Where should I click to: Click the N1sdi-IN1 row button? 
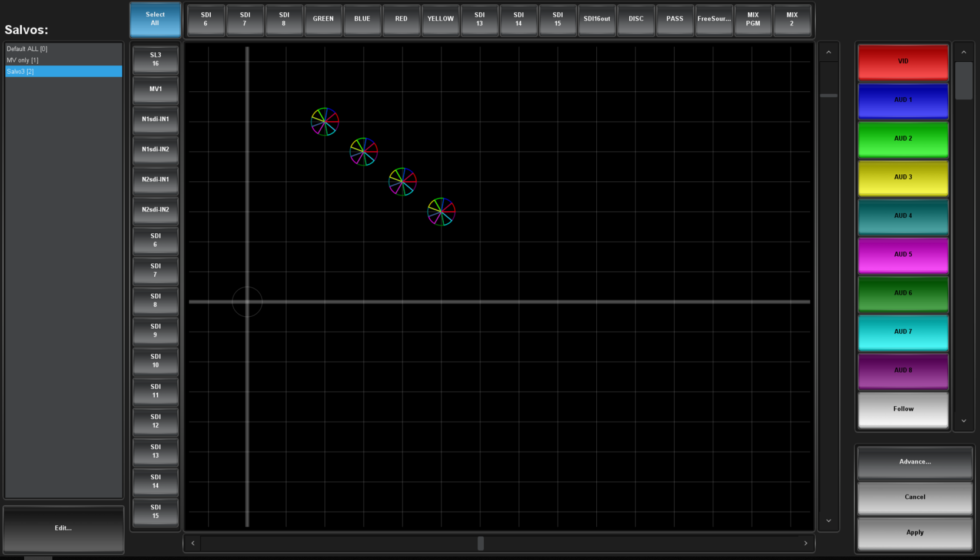[x=155, y=120]
